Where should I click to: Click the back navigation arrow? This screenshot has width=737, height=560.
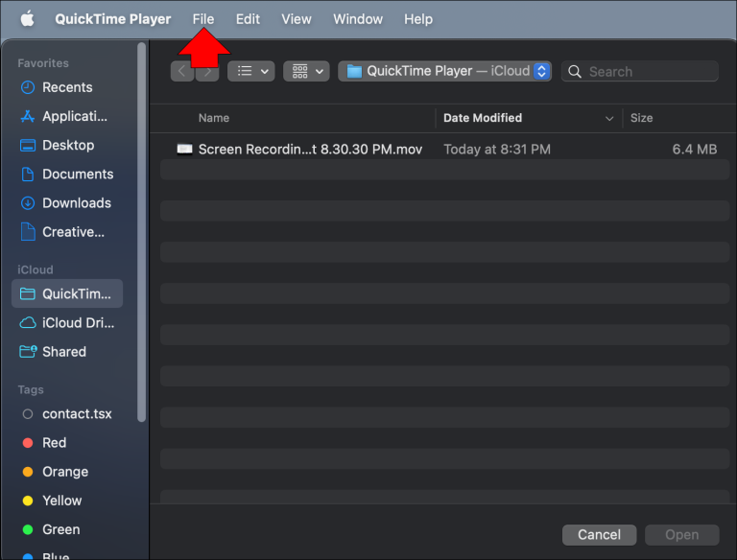182,71
